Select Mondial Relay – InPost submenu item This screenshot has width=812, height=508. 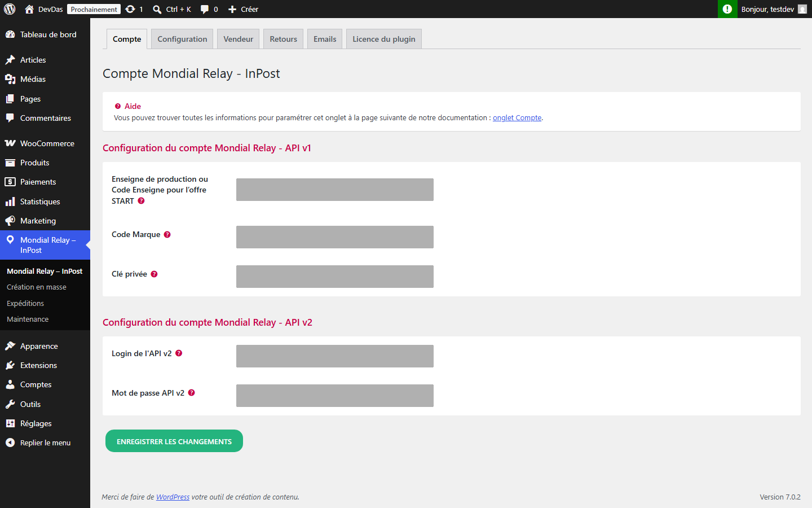point(45,271)
